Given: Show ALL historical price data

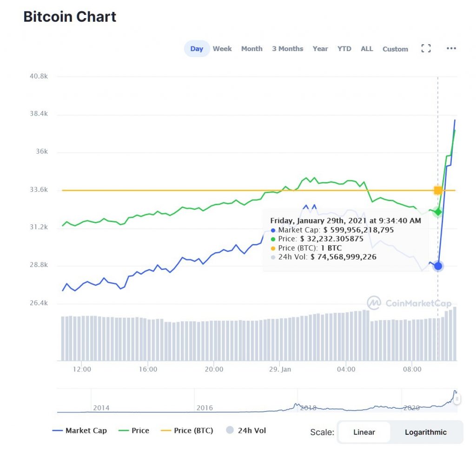Looking at the screenshot, I should (367, 49).
